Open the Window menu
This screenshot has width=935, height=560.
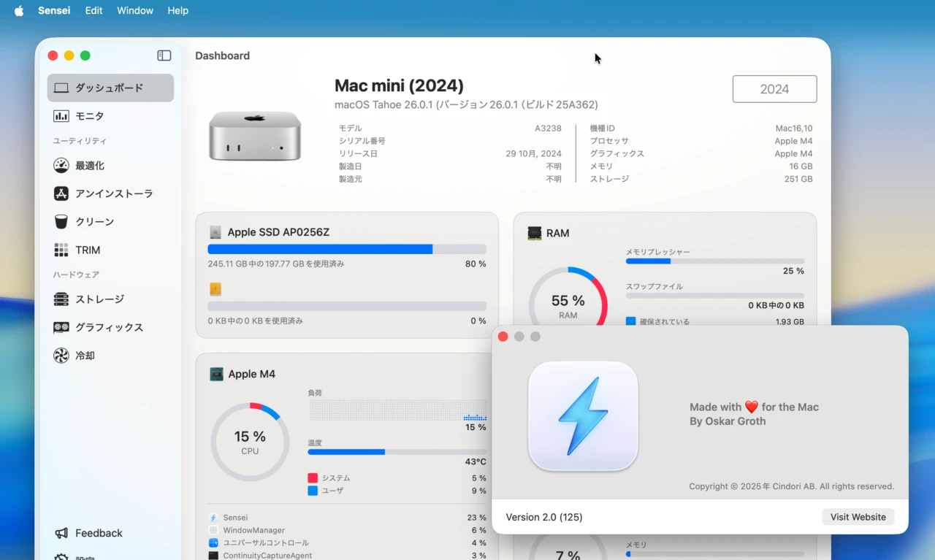pyautogui.click(x=135, y=10)
